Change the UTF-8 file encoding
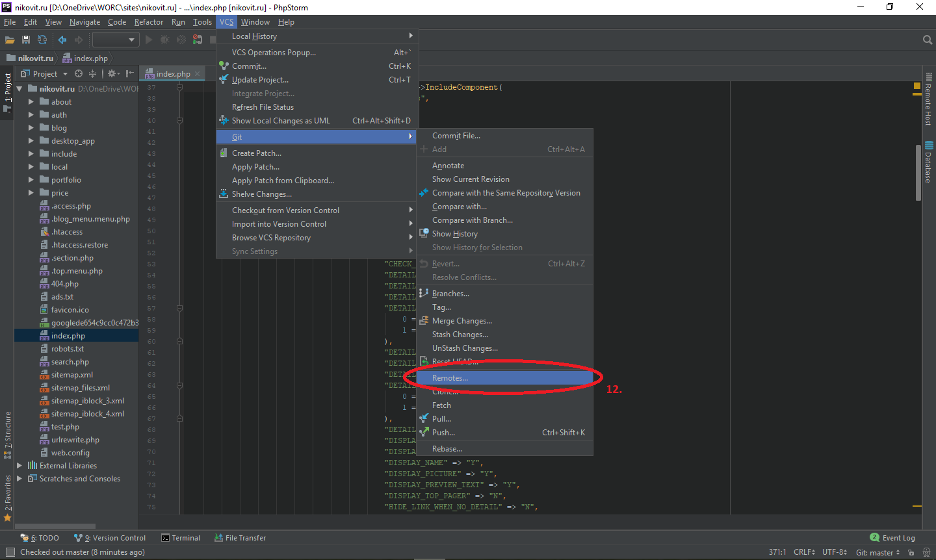The width and height of the screenshot is (936, 560). tap(835, 552)
